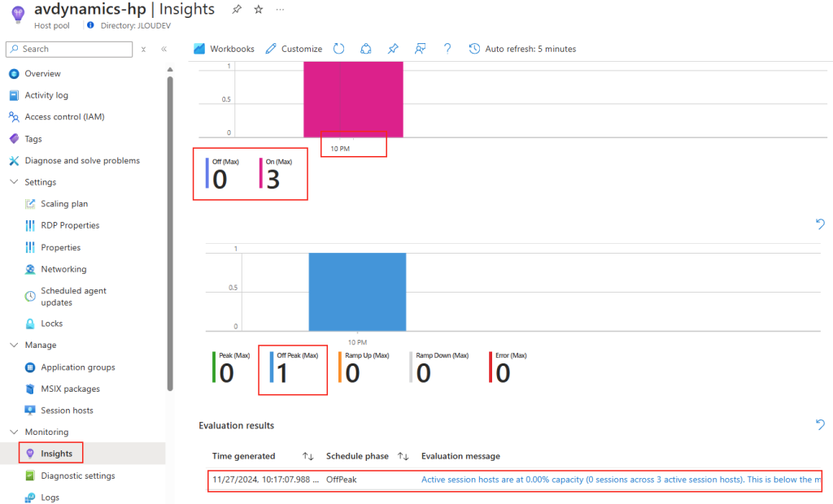Click the Evaluation message column header
Image resolution: width=833 pixels, height=504 pixels.
coord(460,456)
